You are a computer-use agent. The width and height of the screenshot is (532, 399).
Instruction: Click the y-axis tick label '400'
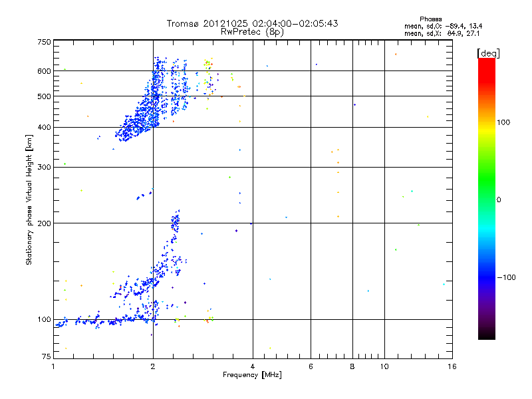44,128
